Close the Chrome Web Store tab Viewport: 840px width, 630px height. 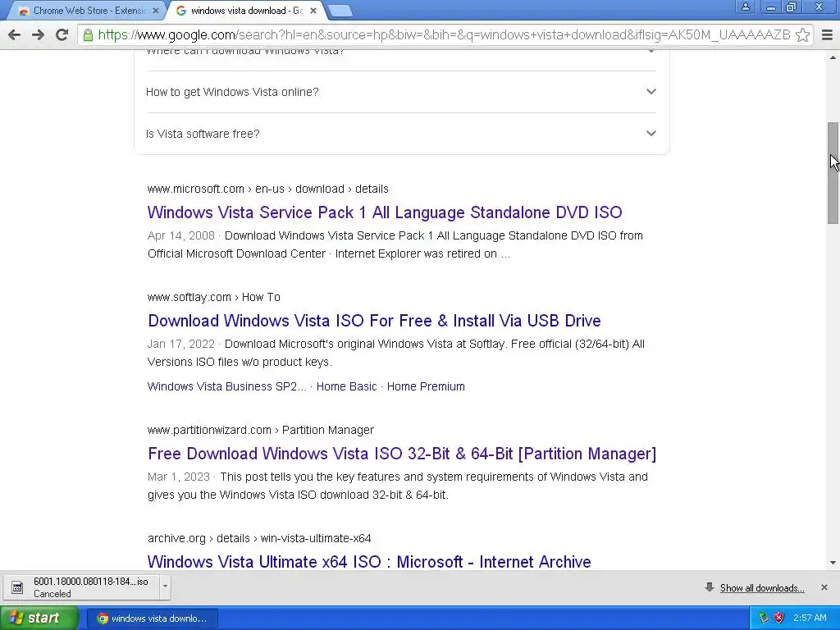point(155,11)
